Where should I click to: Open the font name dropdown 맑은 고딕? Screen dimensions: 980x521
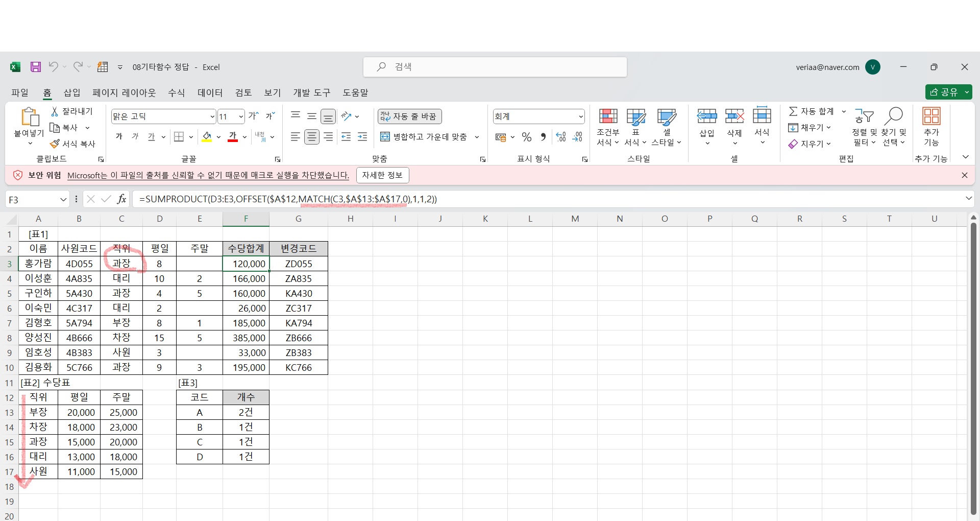tap(212, 116)
